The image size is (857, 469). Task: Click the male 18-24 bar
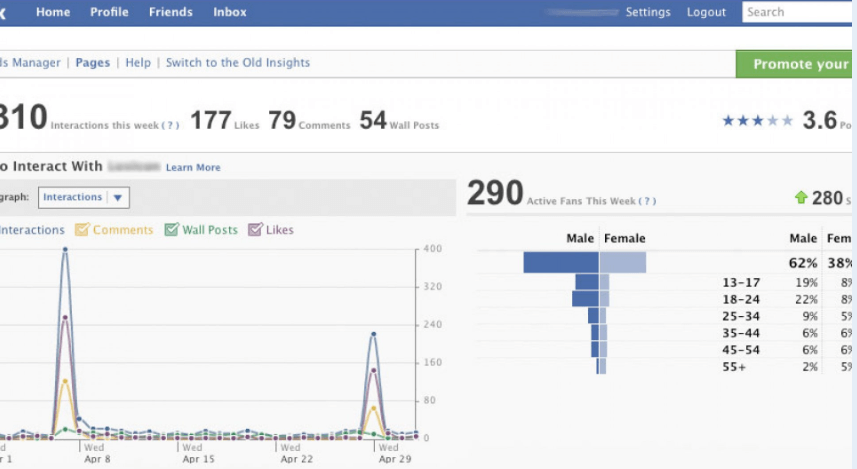pyautogui.click(x=585, y=298)
